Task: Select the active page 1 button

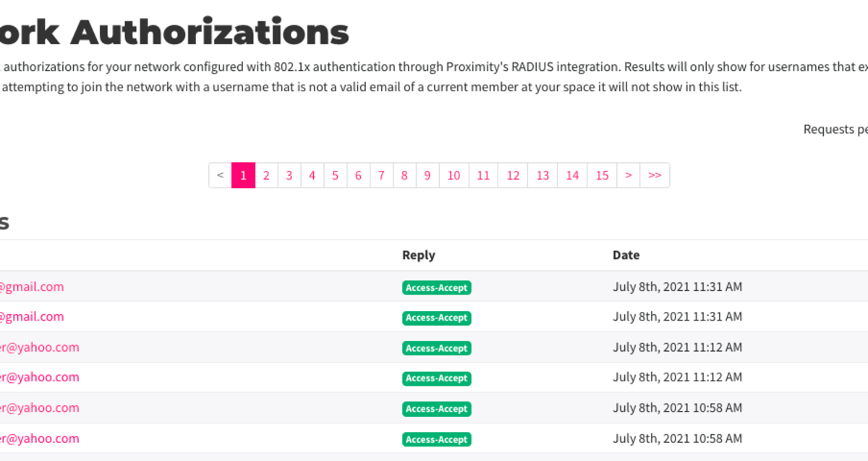Action: coord(243,175)
